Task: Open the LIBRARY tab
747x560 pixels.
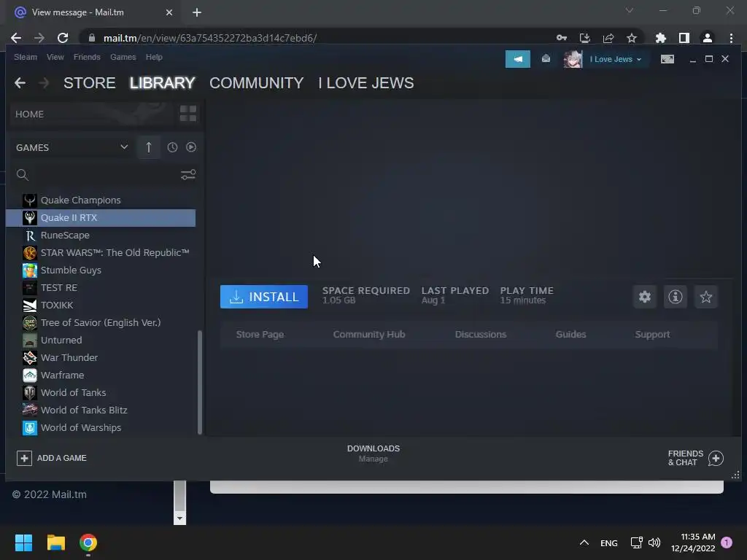Action: pos(162,83)
